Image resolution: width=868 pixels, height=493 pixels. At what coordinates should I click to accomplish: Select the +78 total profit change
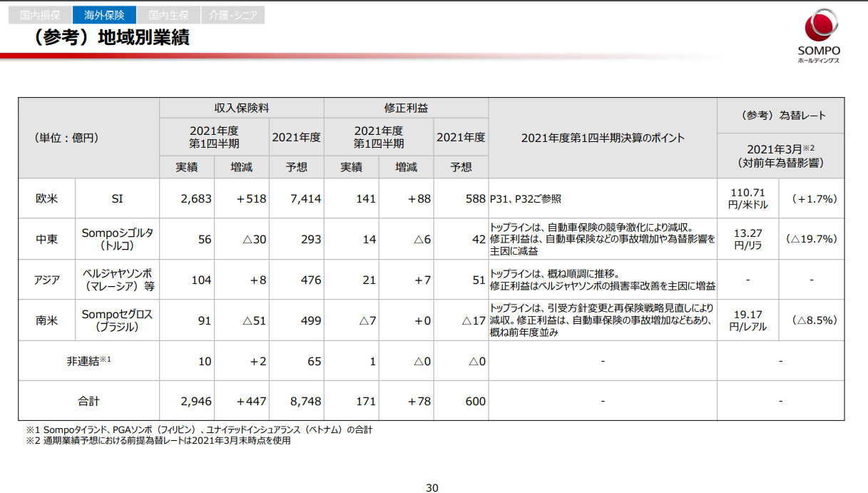coord(419,401)
